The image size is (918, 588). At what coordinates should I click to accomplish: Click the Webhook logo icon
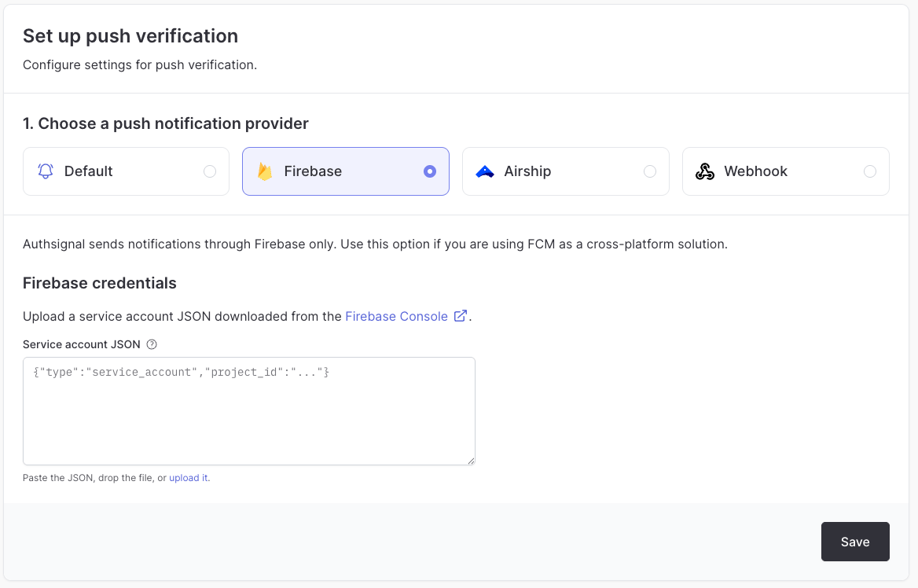point(705,171)
